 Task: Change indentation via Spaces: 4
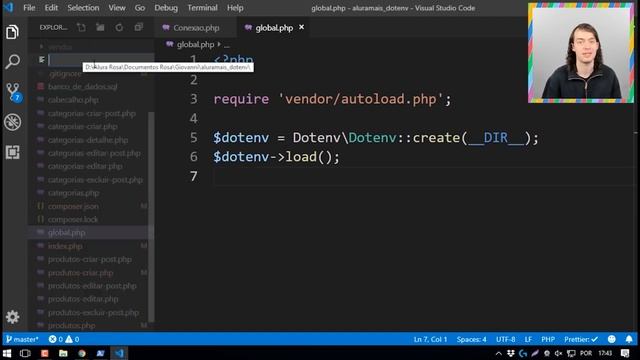(x=471, y=339)
